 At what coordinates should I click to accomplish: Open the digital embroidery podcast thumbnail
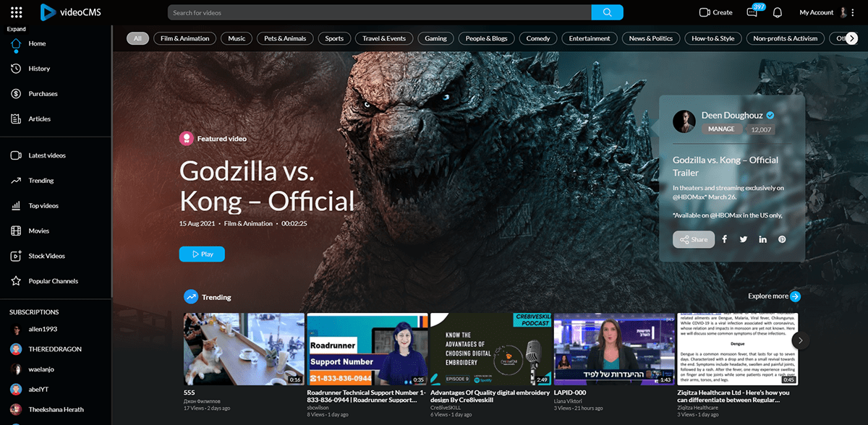pyautogui.click(x=490, y=348)
